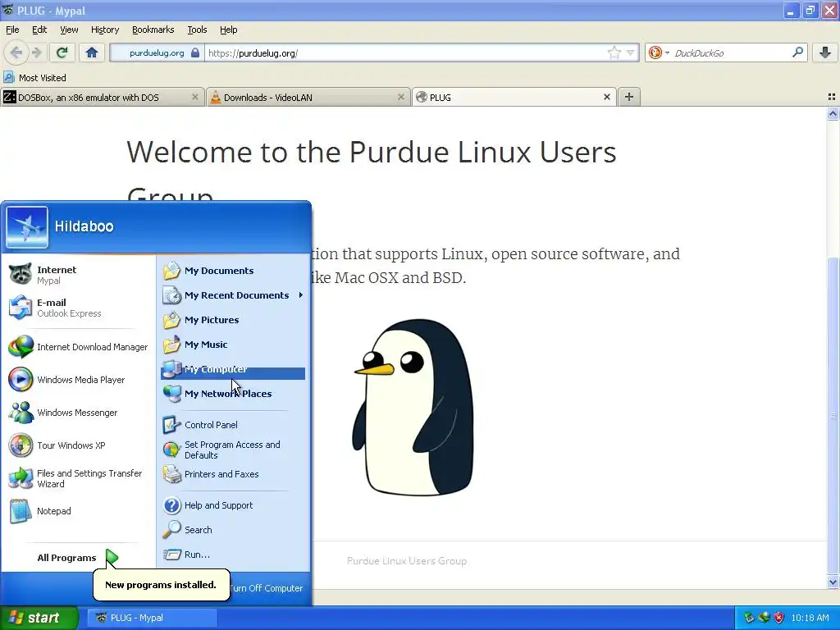
Task: Click the taskbar clock showing 10:18 AM
Action: [x=810, y=618]
